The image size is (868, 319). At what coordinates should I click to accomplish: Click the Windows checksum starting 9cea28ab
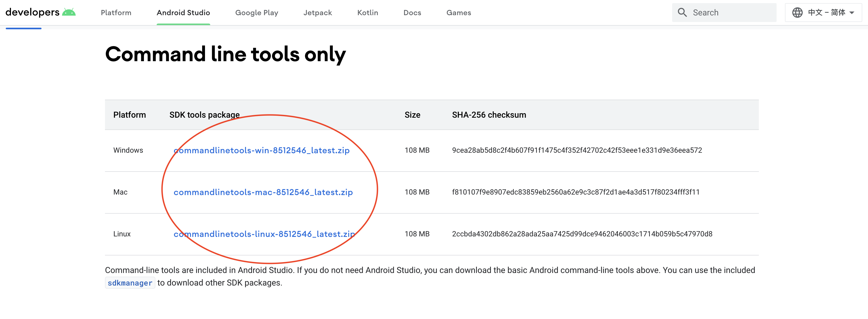577,150
